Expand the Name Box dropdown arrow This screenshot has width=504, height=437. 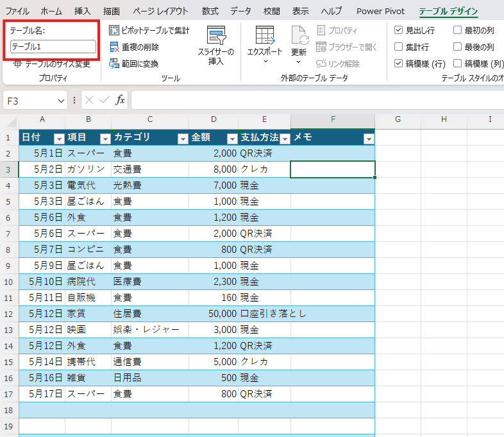click(x=61, y=101)
